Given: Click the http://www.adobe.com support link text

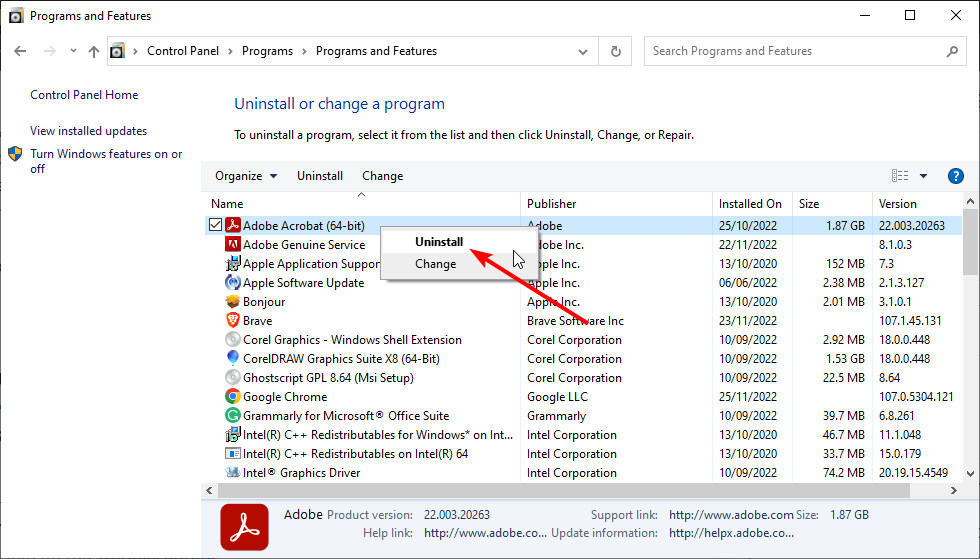Looking at the screenshot, I should pos(731,515).
